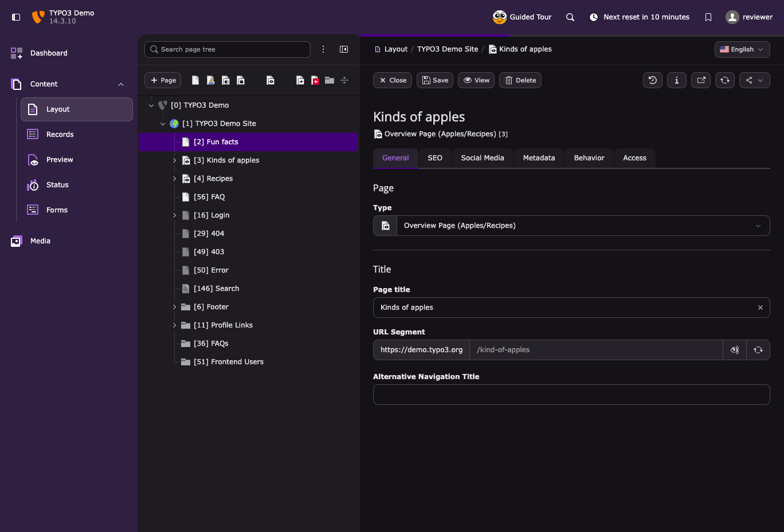This screenshot has width=784, height=532.
Task: Open page tree options three-dot menu
Action: [x=323, y=49]
